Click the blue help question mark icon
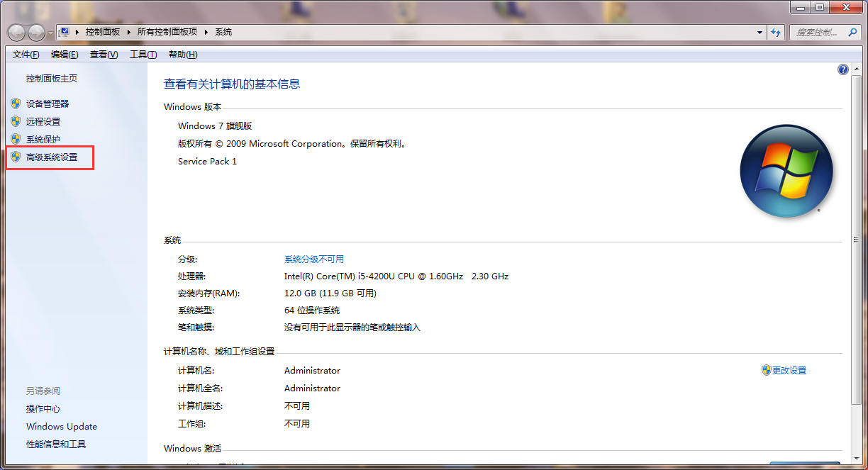Image resolution: width=868 pixels, height=470 pixels. 843,69
